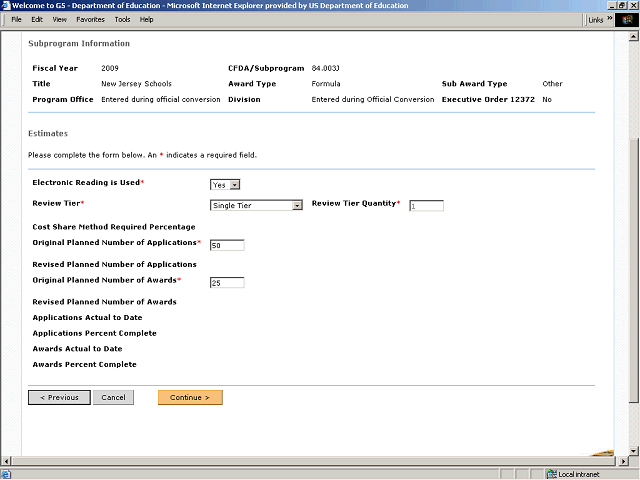This screenshot has height=480, width=640.
Task: Open the View menu
Action: click(60, 20)
